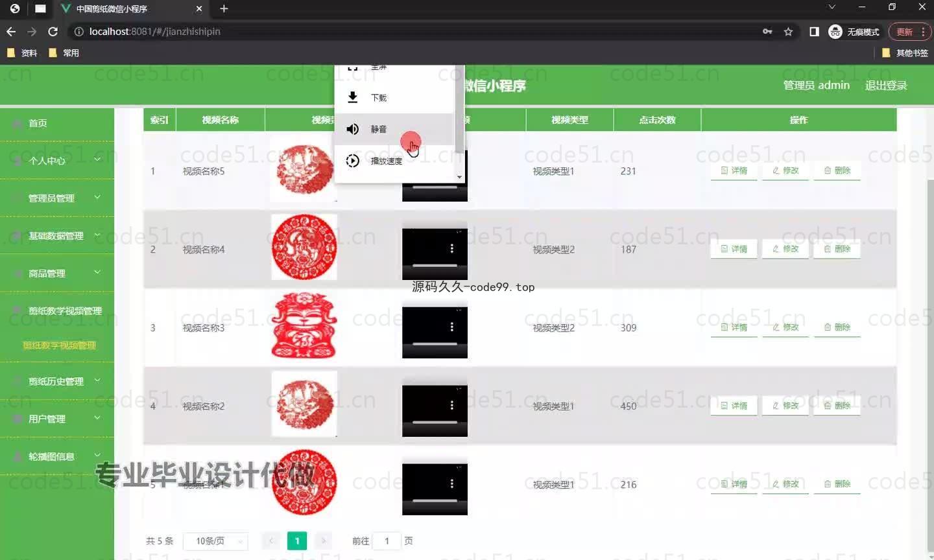Open three-dot menu on the 视频名称2 video
The image size is (934, 560).
coord(452,405)
